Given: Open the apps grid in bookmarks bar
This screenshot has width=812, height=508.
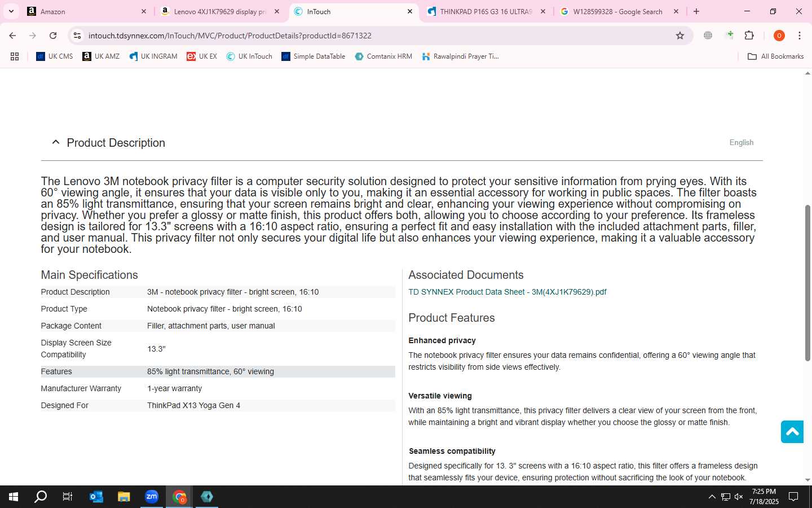Looking at the screenshot, I should (15, 56).
